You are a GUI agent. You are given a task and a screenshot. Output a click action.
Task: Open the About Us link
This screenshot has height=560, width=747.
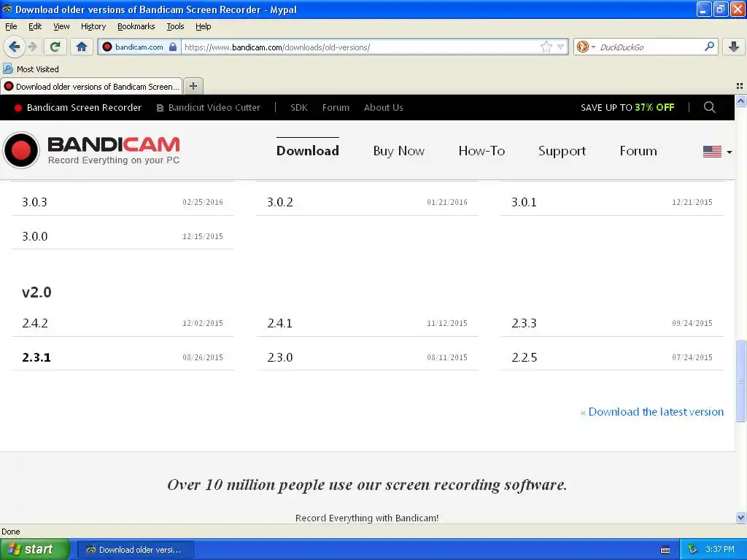pyautogui.click(x=383, y=108)
